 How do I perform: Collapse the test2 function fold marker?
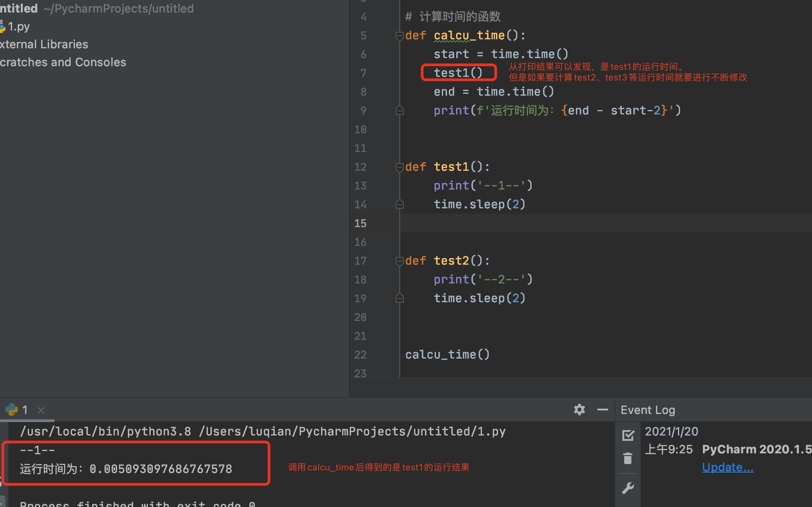[400, 261]
